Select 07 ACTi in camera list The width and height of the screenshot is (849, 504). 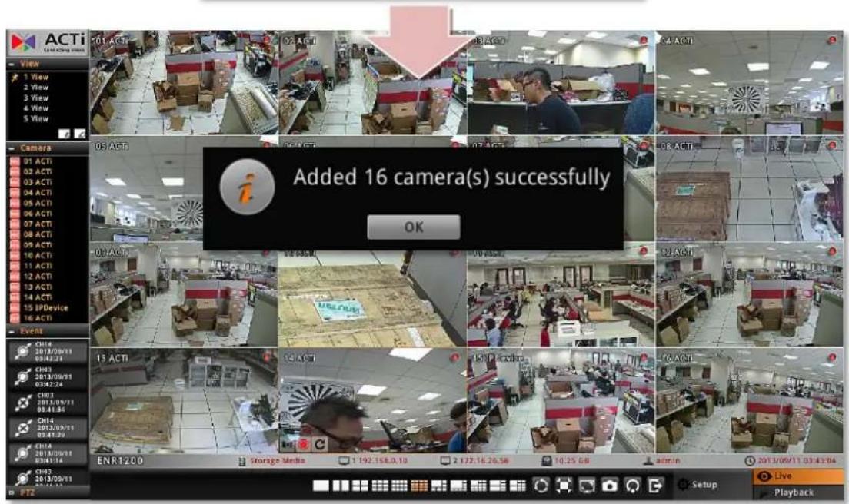38,224
